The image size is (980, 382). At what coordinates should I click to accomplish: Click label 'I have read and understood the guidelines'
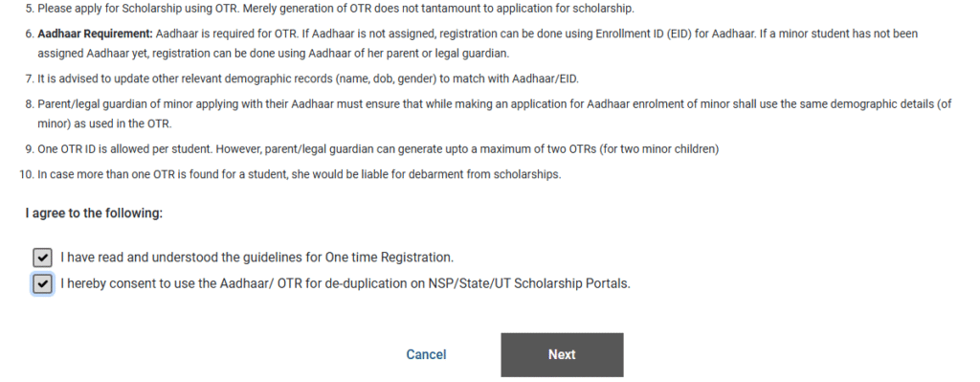pyautogui.click(x=256, y=257)
